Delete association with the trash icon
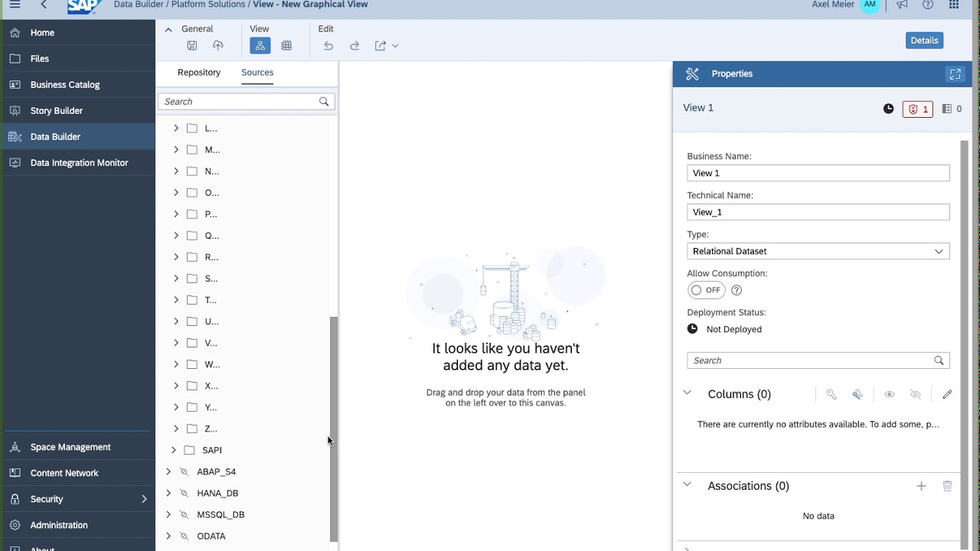980x551 pixels. (x=947, y=486)
